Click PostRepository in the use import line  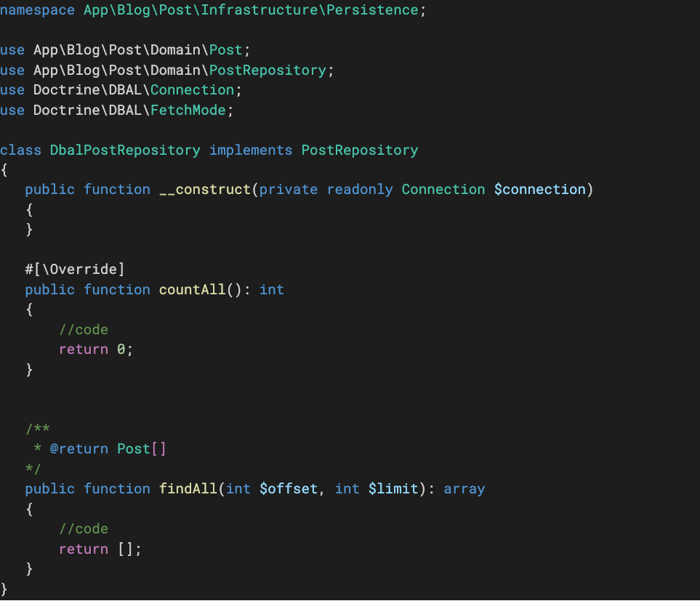267,70
